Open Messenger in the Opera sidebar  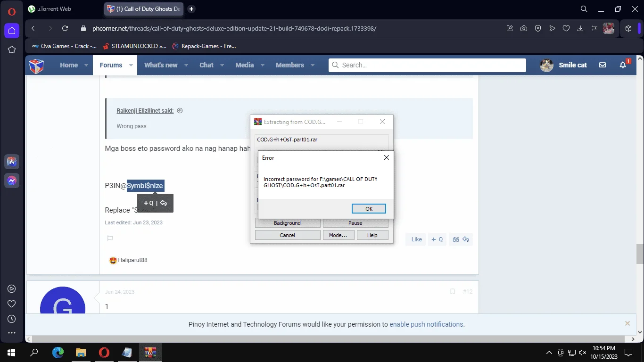[12, 181]
